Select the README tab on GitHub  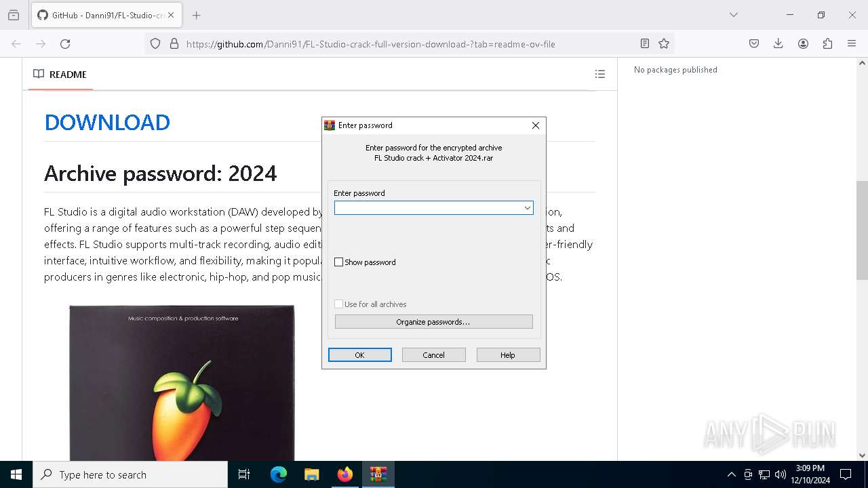[60, 75]
